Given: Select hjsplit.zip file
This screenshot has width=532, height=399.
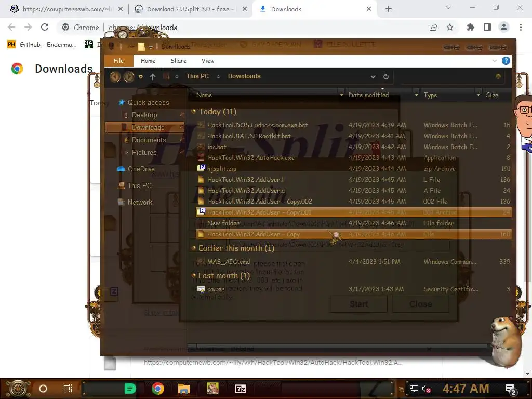Looking at the screenshot, I should pos(221,169).
